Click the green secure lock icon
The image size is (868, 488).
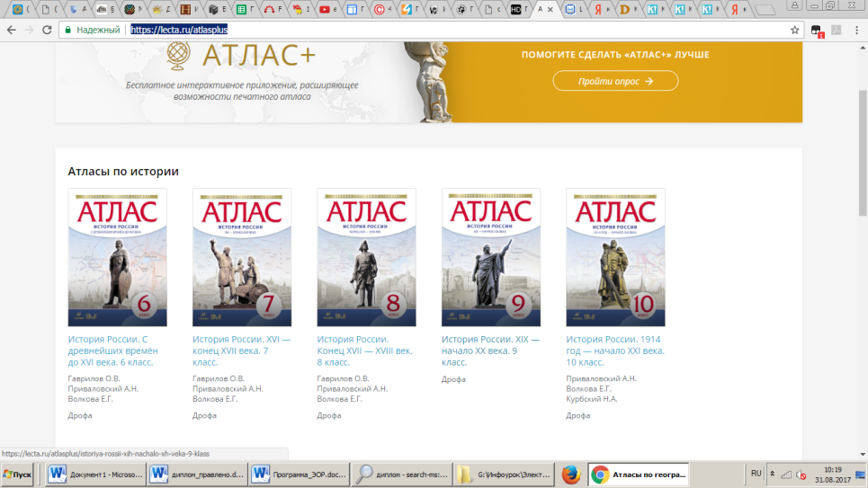[67, 30]
